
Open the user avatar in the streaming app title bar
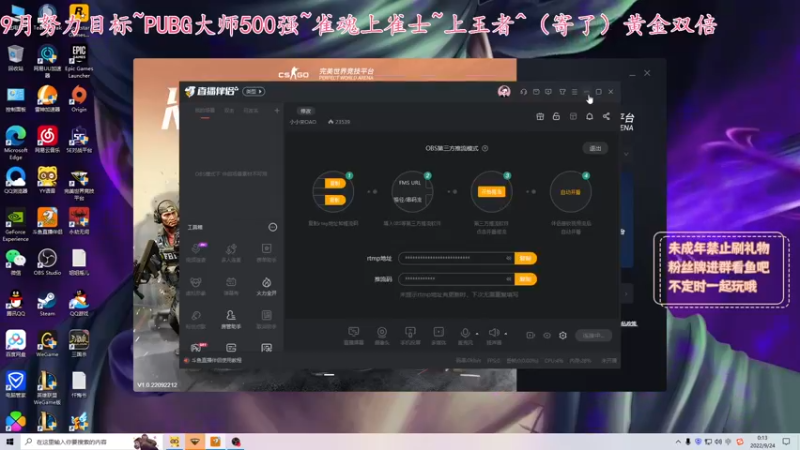(x=504, y=91)
